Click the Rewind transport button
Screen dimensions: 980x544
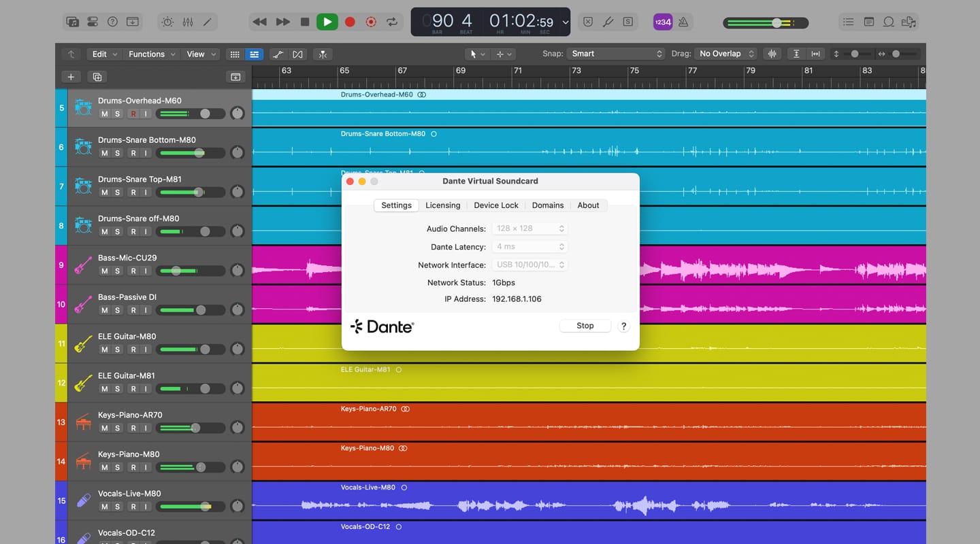(259, 22)
